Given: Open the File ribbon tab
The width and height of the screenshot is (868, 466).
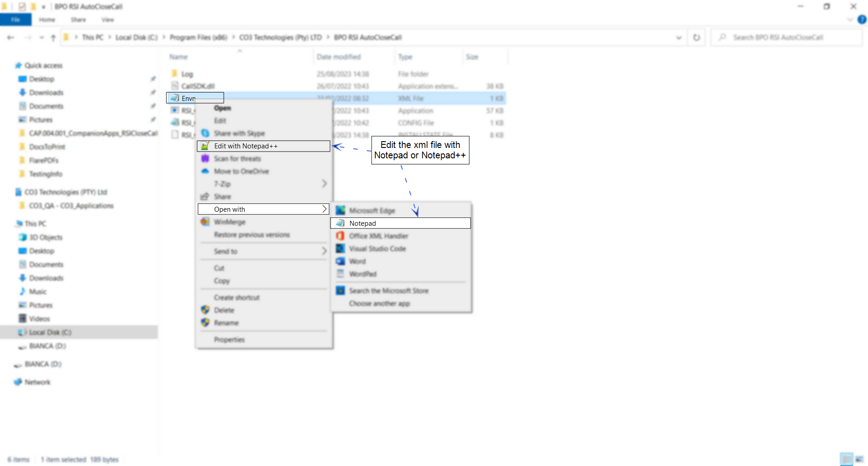Looking at the screenshot, I should (x=16, y=19).
